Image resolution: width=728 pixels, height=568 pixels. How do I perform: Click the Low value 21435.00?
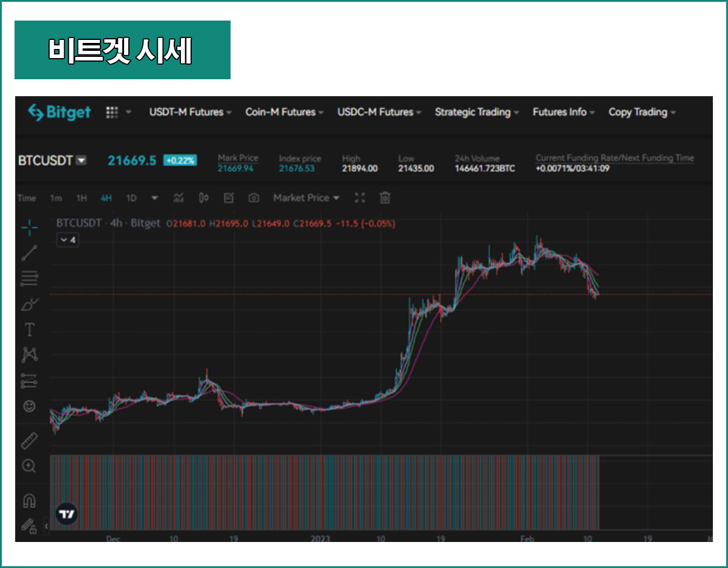coord(416,169)
